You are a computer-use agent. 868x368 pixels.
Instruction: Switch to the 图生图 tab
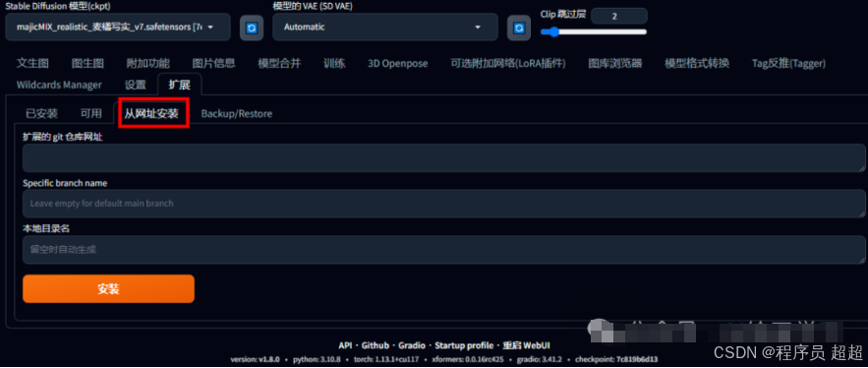click(87, 63)
